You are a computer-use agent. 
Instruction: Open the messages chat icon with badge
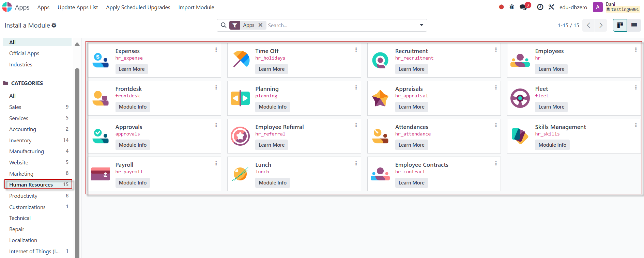click(523, 7)
